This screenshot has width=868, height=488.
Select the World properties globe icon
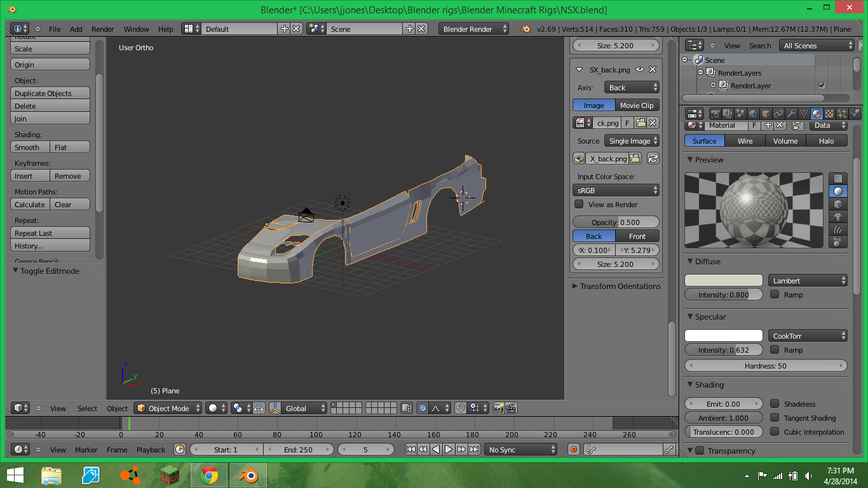753,114
